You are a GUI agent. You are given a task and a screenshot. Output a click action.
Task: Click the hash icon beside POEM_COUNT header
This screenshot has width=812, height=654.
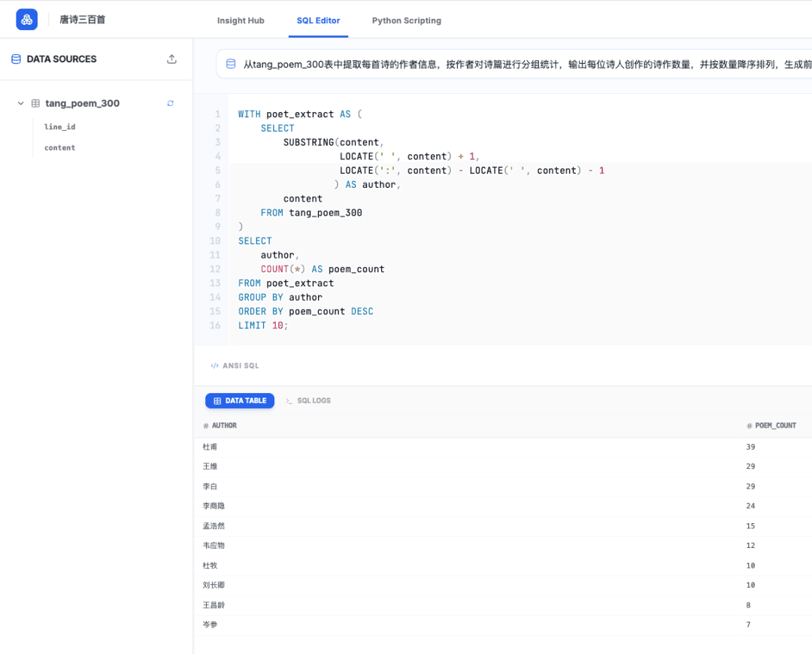[x=750, y=425]
